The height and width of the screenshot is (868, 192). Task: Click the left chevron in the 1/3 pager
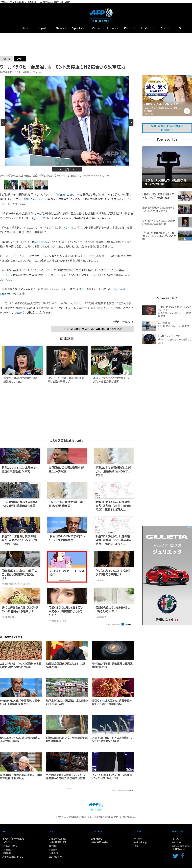(61, 170)
